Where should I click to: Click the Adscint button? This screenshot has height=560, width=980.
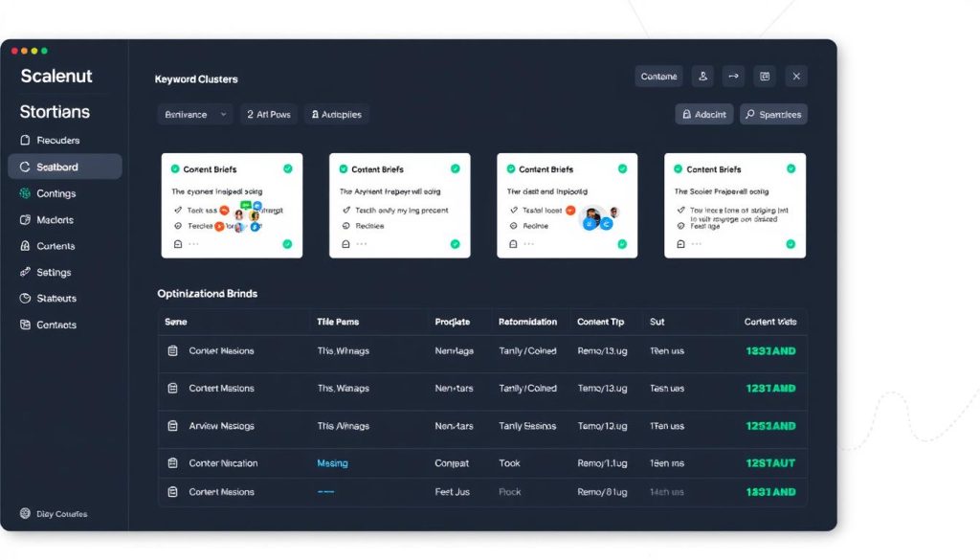click(703, 115)
